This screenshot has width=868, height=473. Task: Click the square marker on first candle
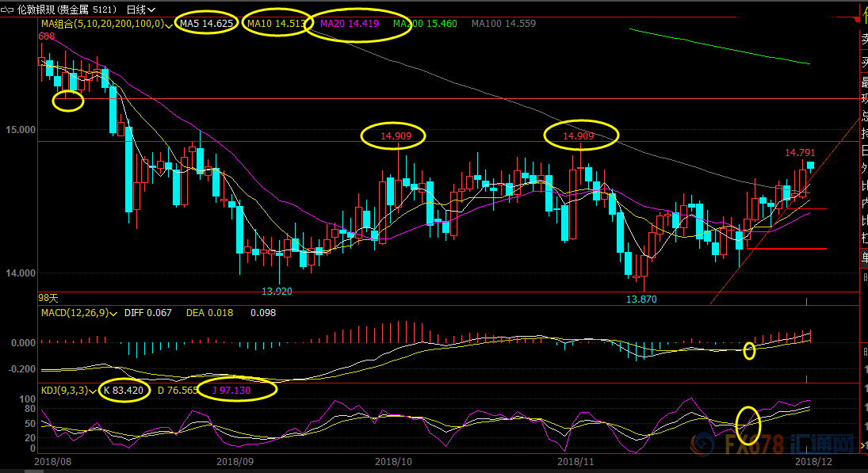(x=42, y=60)
